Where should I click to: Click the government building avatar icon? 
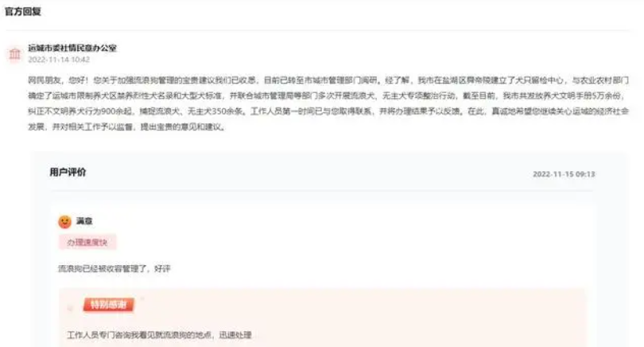15,54
